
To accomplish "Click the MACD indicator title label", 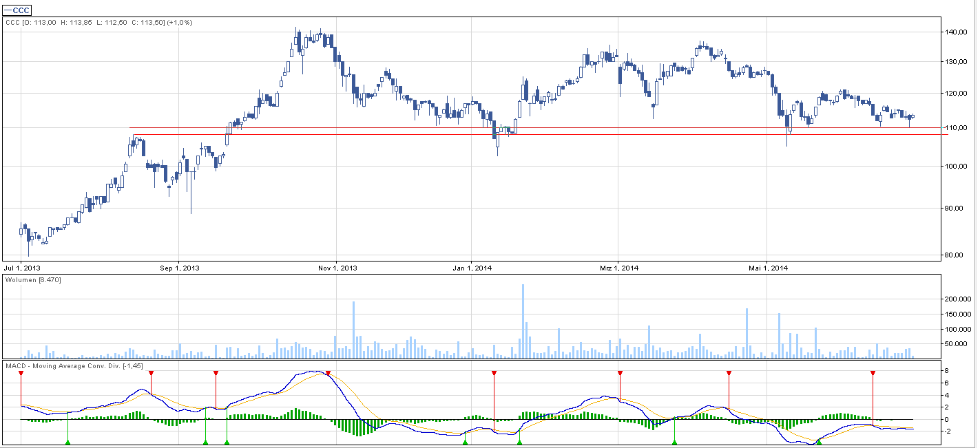I will (x=74, y=365).
